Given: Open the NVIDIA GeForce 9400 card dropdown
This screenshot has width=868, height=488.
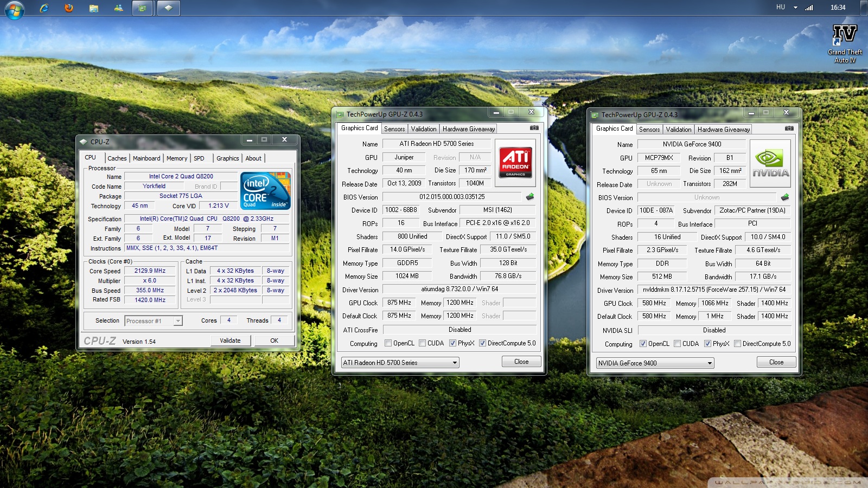Looking at the screenshot, I should point(655,363).
